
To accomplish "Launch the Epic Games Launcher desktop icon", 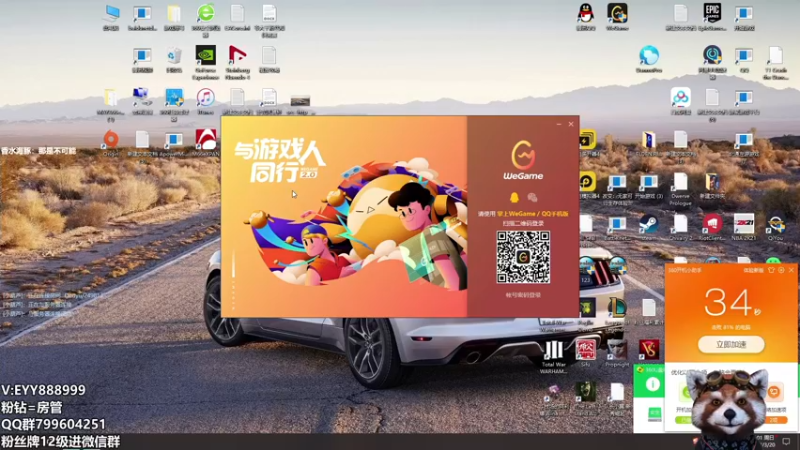I will point(712,17).
